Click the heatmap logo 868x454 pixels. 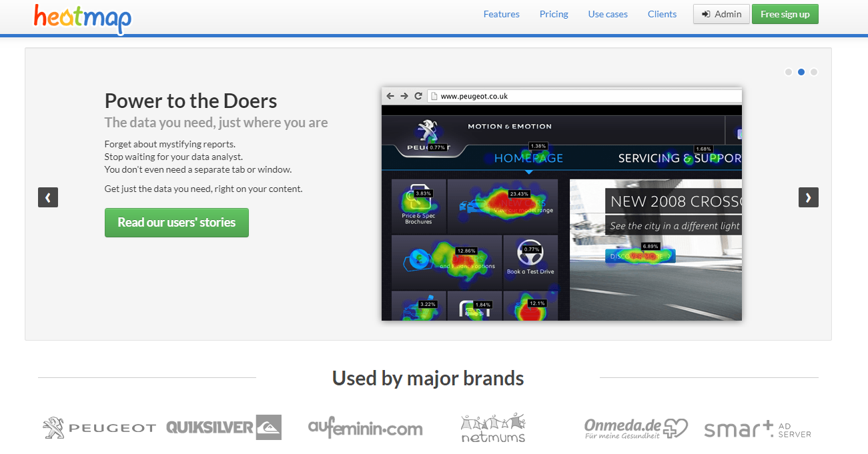click(x=83, y=18)
